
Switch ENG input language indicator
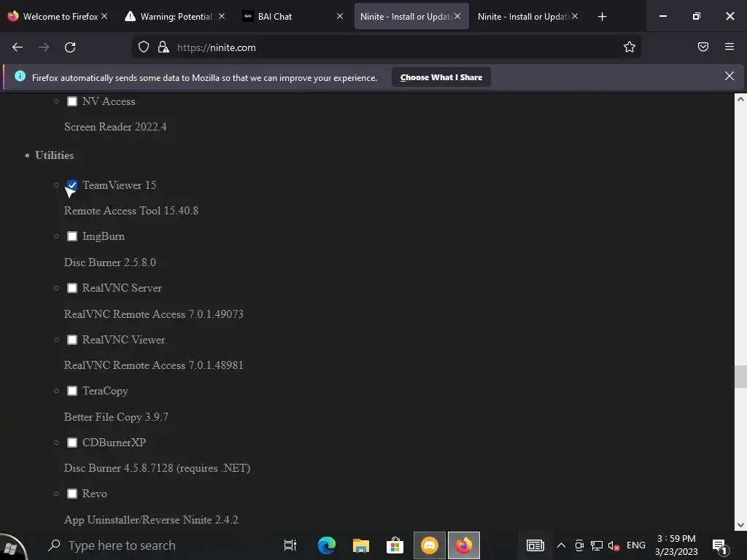click(636, 545)
